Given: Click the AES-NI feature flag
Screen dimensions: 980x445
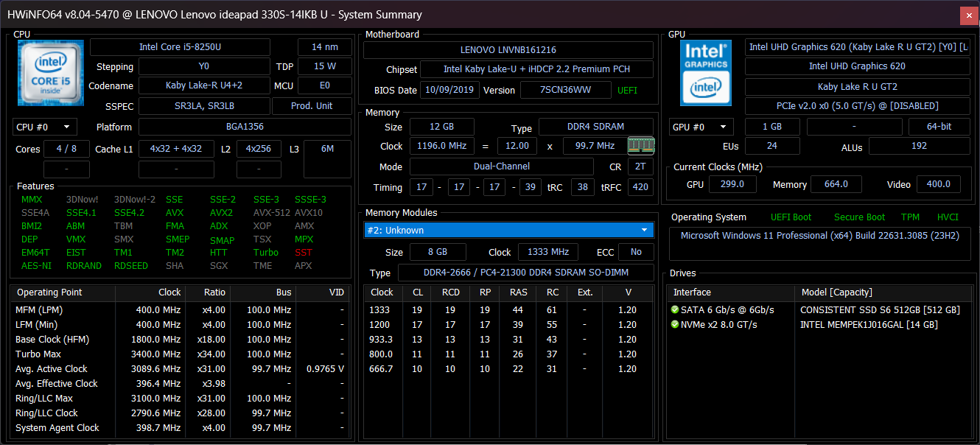Looking at the screenshot, I should pyautogui.click(x=37, y=266).
